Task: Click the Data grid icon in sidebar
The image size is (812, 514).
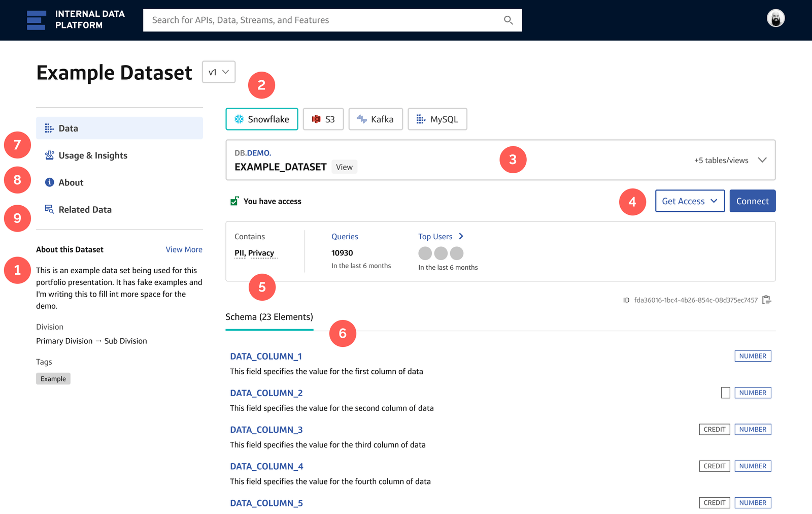Action: coord(49,128)
